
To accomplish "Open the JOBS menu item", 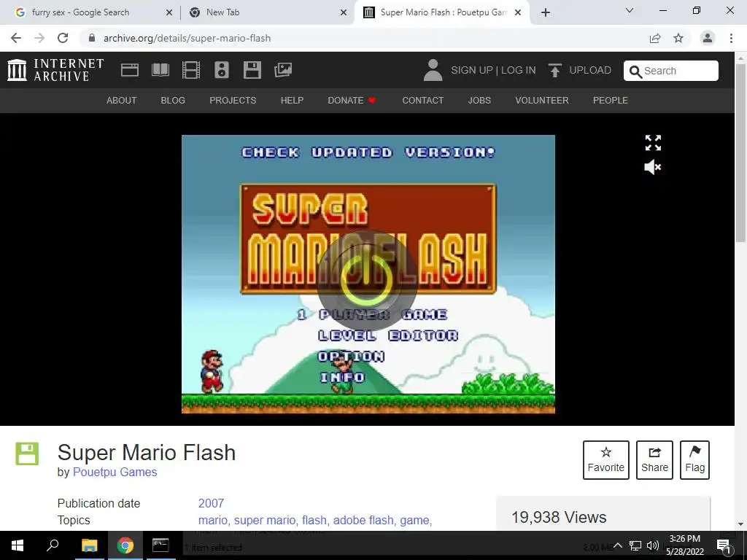I will (x=479, y=101).
